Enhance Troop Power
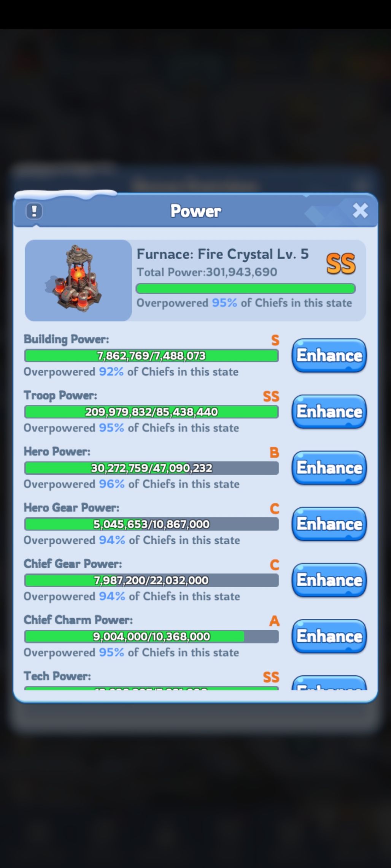 point(329,412)
